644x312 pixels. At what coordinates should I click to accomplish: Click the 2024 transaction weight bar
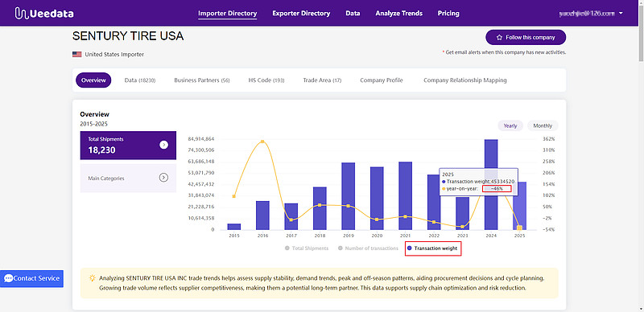pyautogui.click(x=491, y=184)
